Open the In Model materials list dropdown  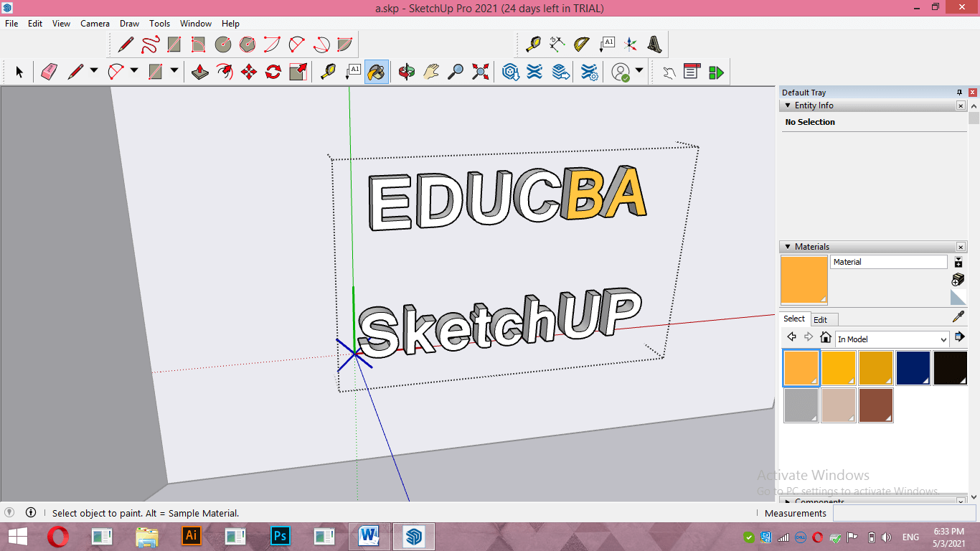click(943, 339)
